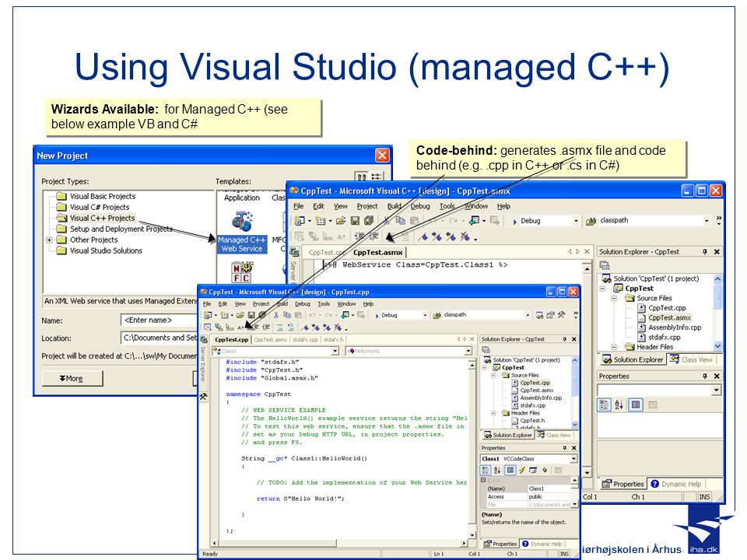
Task: Close Solution Explorer panel in CppTest.asmx window
Action: [x=717, y=251]
